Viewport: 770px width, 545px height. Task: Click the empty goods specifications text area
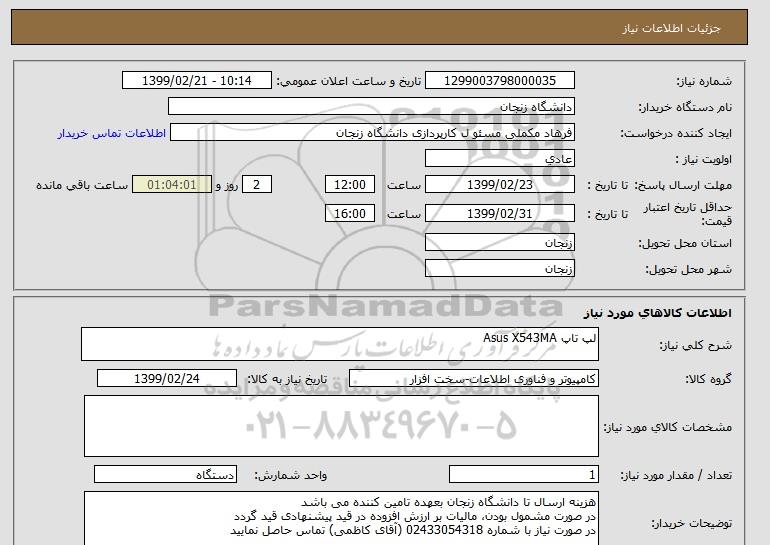click(x=341, y=426)
